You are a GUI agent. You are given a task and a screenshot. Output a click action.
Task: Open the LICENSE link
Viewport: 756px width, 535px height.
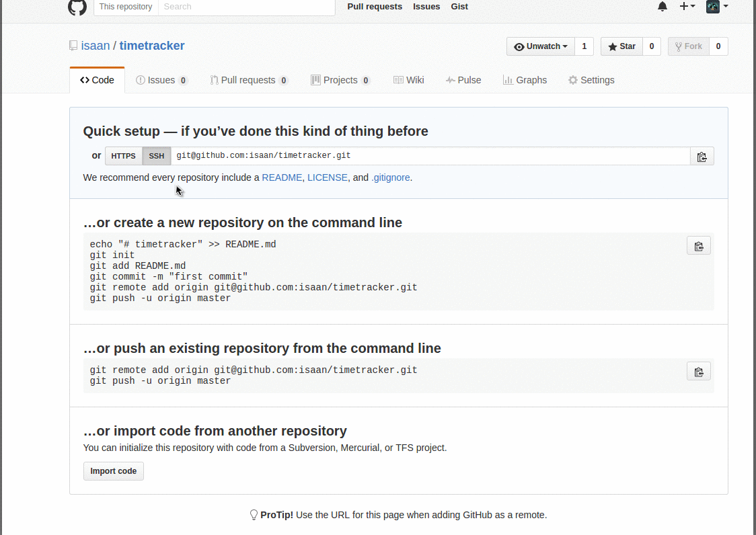328,177
